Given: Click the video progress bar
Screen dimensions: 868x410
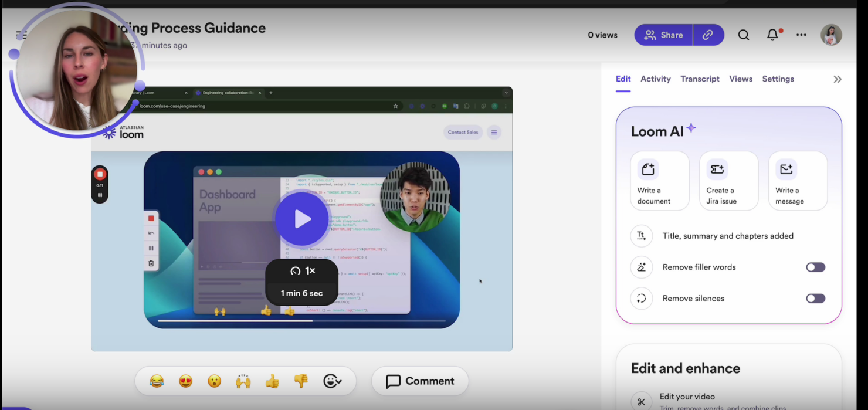Looking at the screenshot, I should coord(301,321).
